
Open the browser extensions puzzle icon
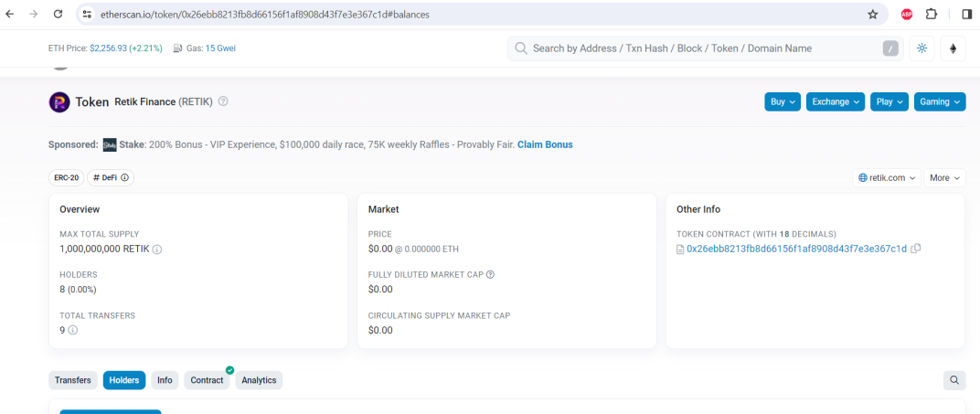pyautogui.click(x=932, y=14)
